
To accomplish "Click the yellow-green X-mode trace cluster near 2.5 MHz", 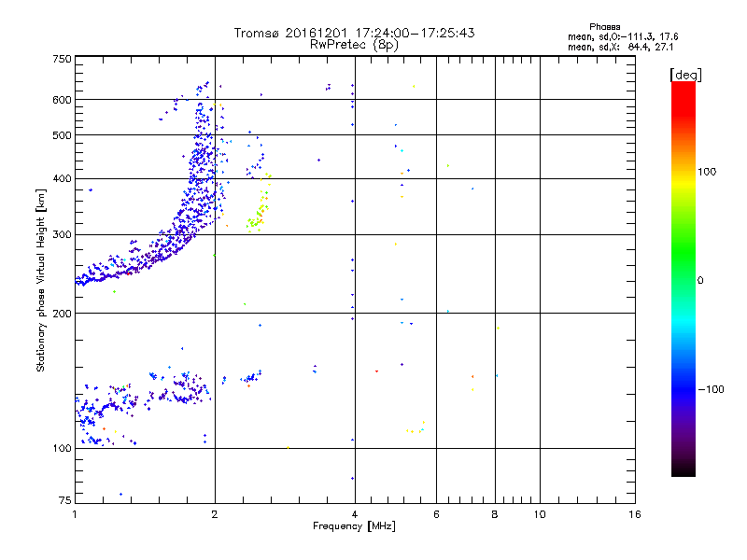I will (260, 204).
